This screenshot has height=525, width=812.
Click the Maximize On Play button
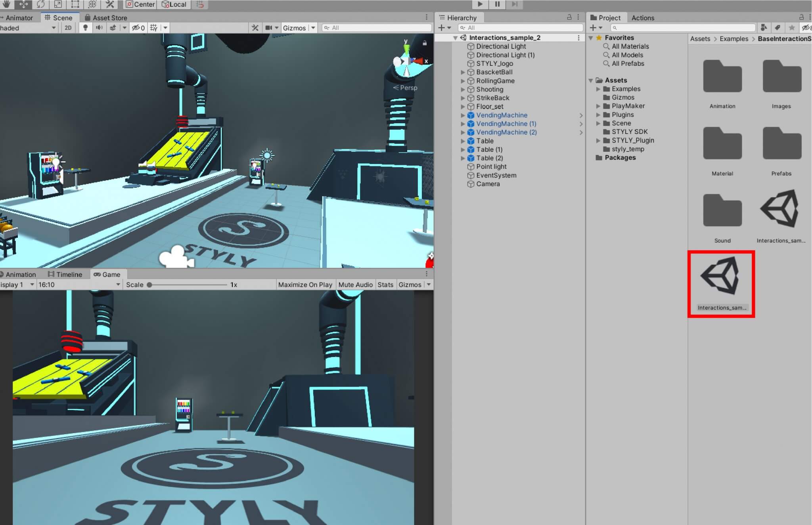[305, 284]
